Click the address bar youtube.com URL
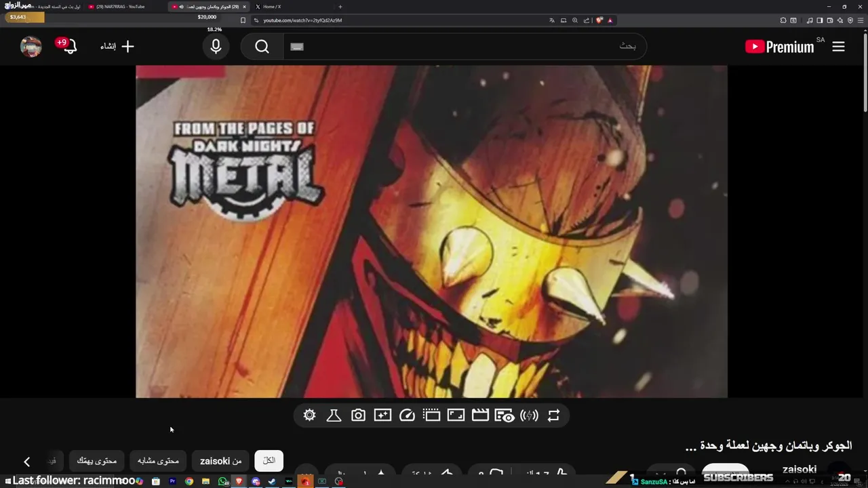This screenshot has width=868, height=488. [x=302, y=20]
